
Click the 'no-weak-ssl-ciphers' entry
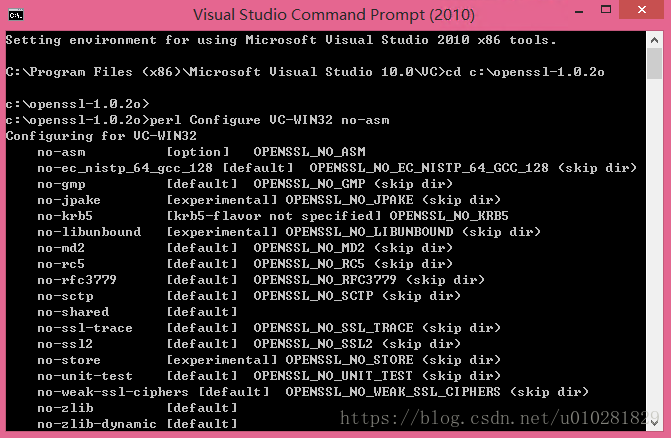coord(113,393)
